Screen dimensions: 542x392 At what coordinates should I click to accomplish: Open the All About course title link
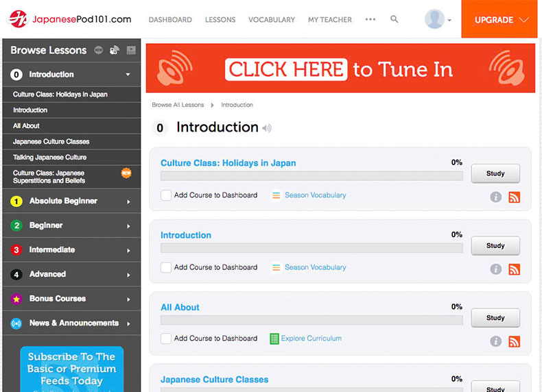point(180,308)
